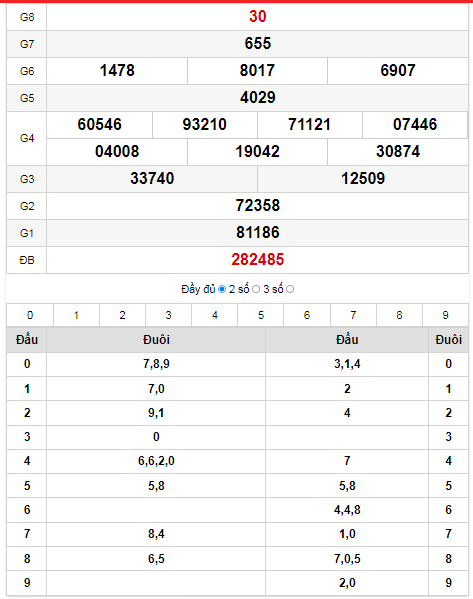
Task: Click G6 result 8017
Action: click(257, 71)
